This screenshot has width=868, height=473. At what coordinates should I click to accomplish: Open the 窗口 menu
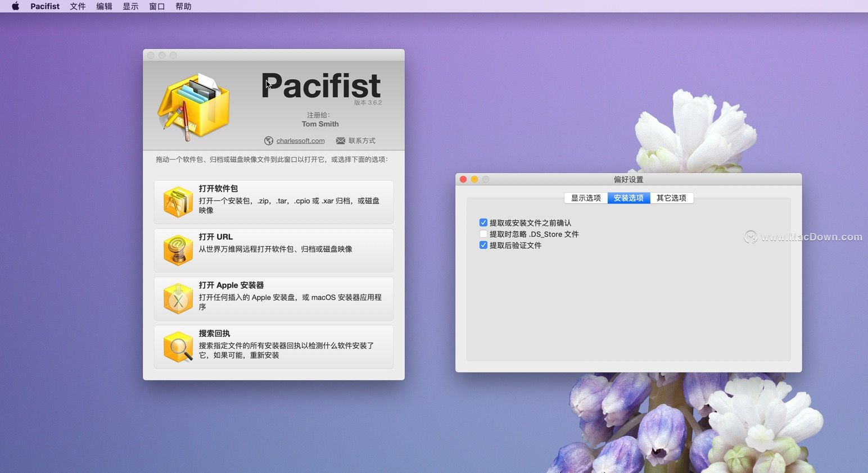(x=157, y=6)
